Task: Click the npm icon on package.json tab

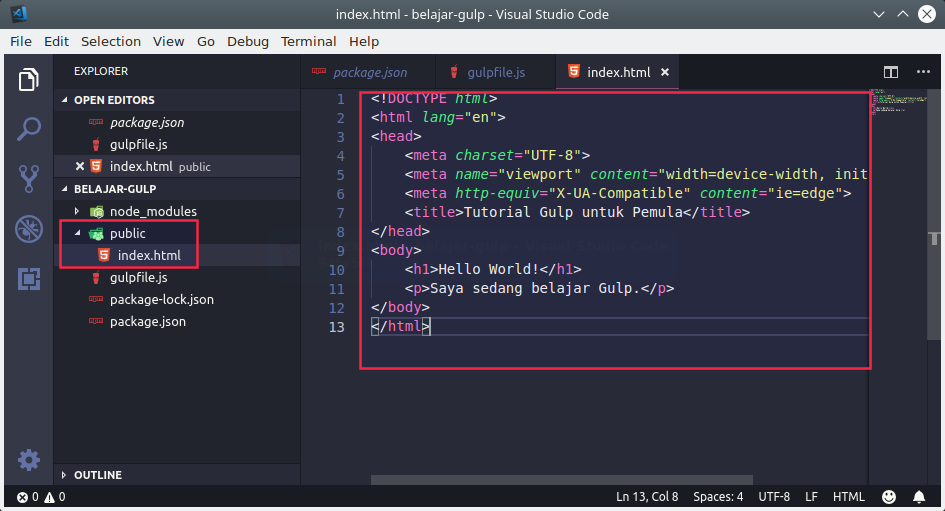Action: tap(319, 72)
